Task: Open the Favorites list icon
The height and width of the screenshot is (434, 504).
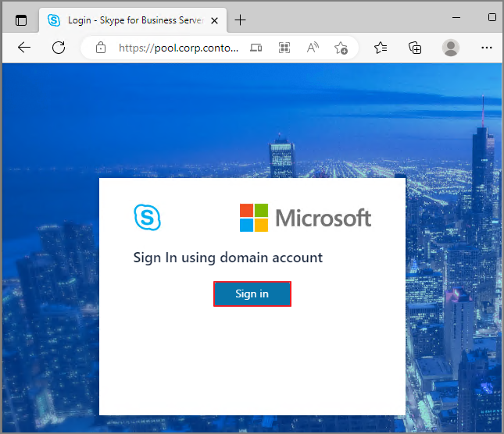Action: pos(381,48)
